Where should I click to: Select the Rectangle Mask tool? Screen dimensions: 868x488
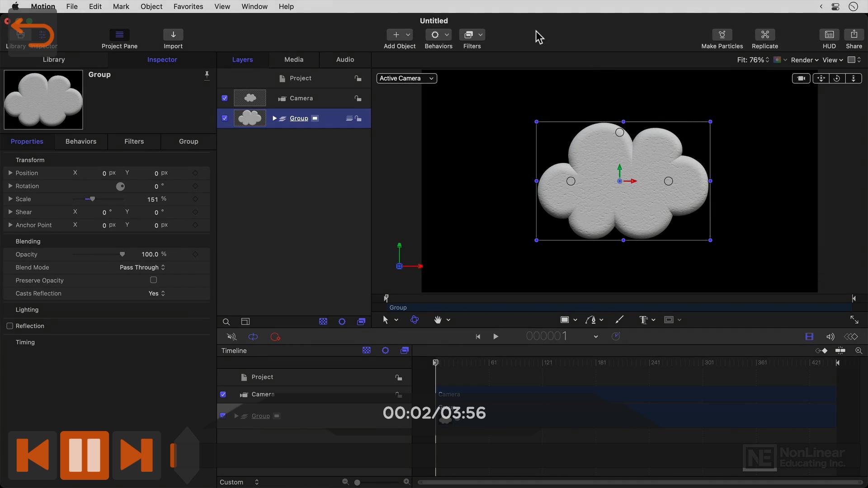click(669, 320)
